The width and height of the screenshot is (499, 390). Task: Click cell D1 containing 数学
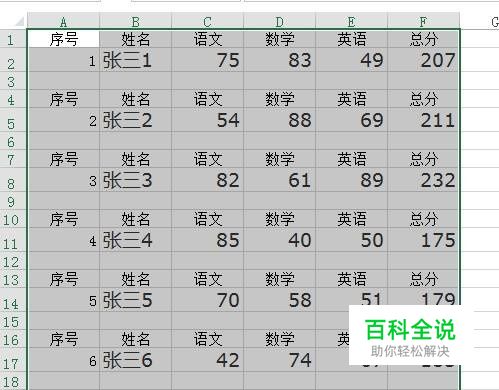pyautogui.click(x=279, y=39)
